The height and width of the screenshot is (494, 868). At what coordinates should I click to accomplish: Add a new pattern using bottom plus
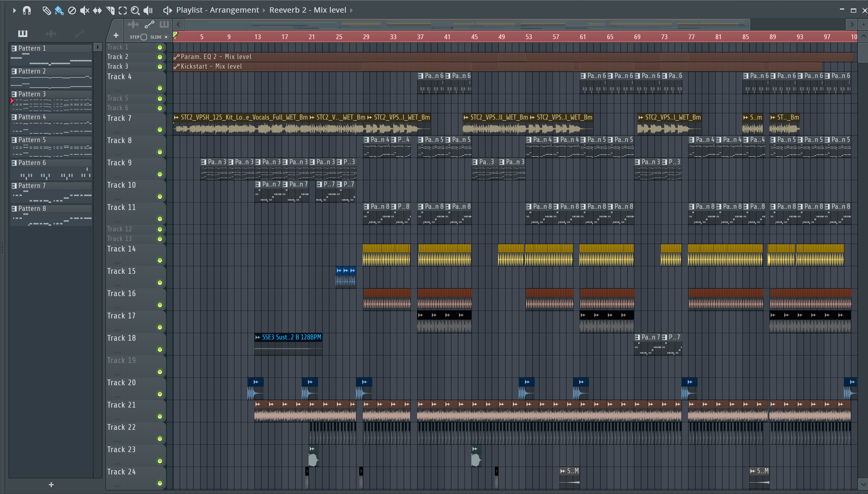[x=51, y=485]
